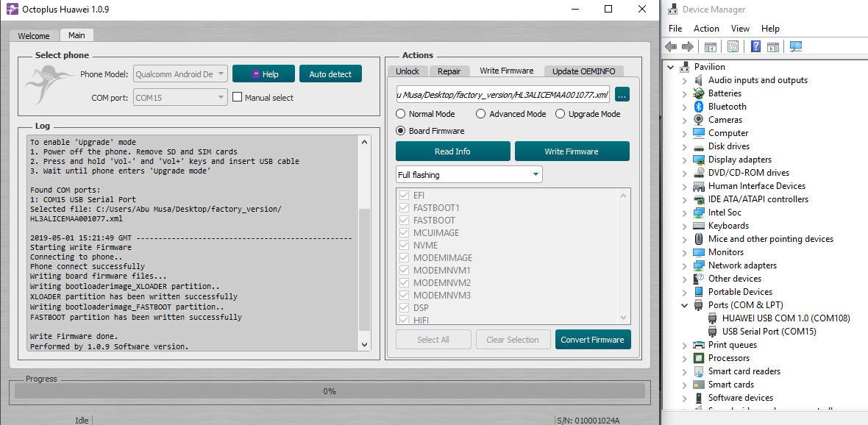Expand the Smart card readers node

click(x=685, y=371)
